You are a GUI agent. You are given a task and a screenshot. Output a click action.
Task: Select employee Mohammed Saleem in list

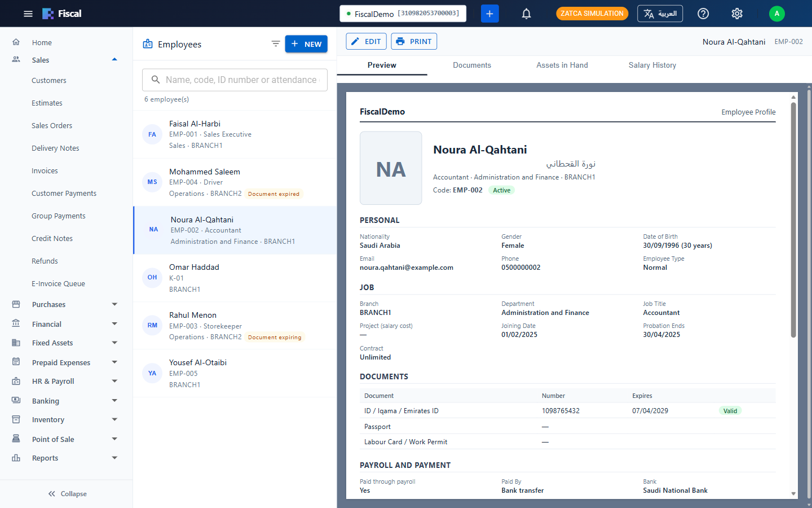[x=235, y=182]
